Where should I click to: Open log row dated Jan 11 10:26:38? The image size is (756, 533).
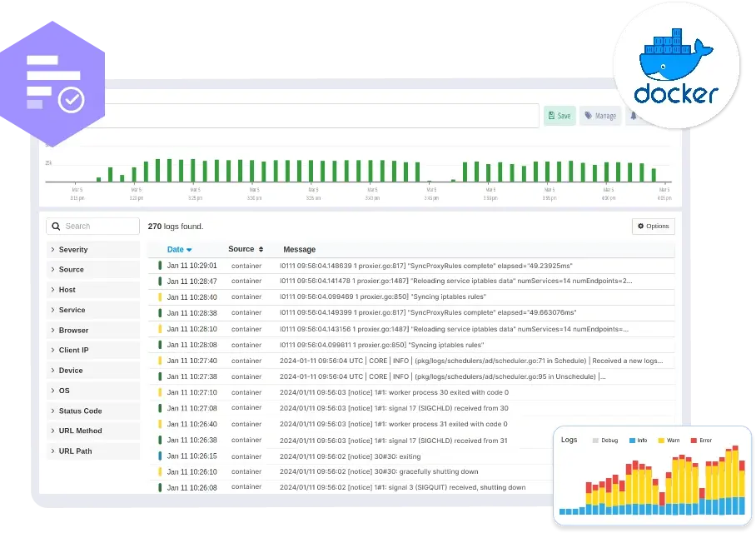(x=352, y=441)
